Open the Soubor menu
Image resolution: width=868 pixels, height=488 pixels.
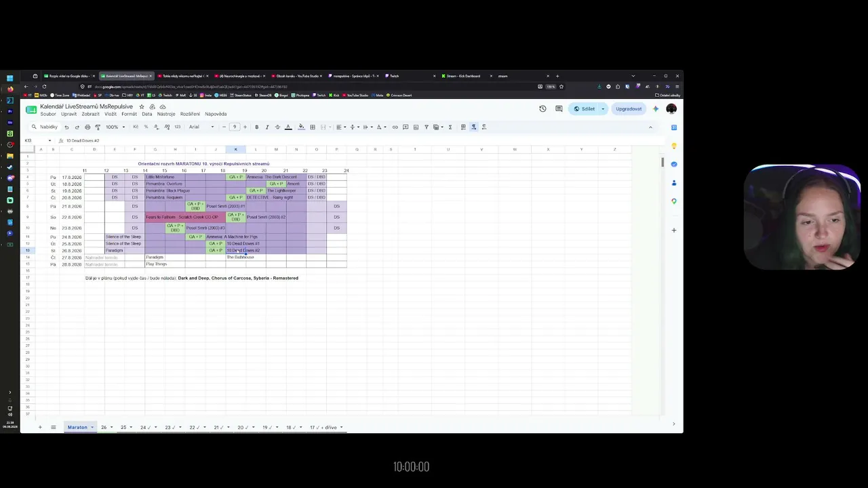click(48, 114)
